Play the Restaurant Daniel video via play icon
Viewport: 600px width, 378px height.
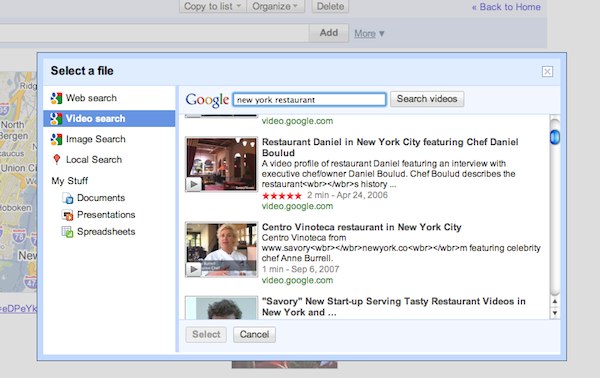pos(194,184)
